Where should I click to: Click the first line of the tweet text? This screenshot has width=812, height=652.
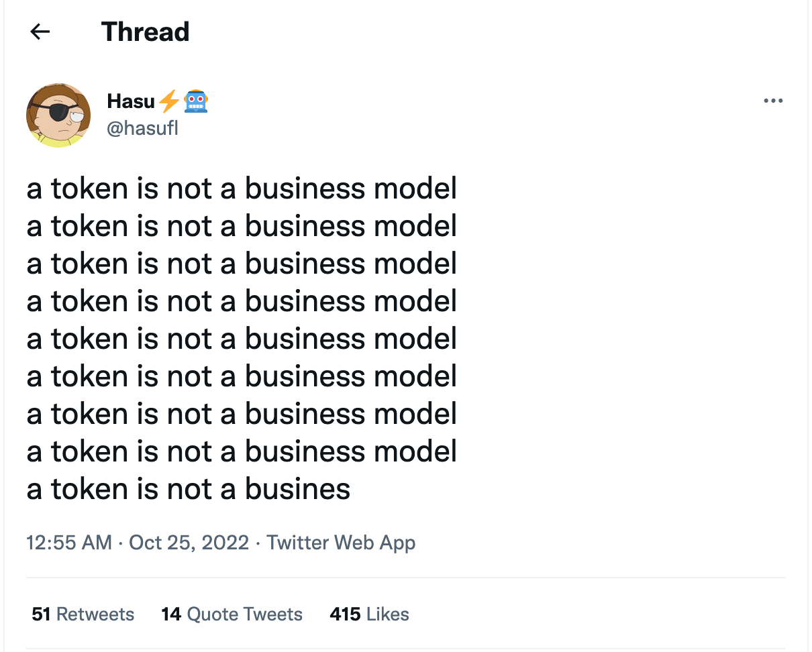[x=242, y=188]
